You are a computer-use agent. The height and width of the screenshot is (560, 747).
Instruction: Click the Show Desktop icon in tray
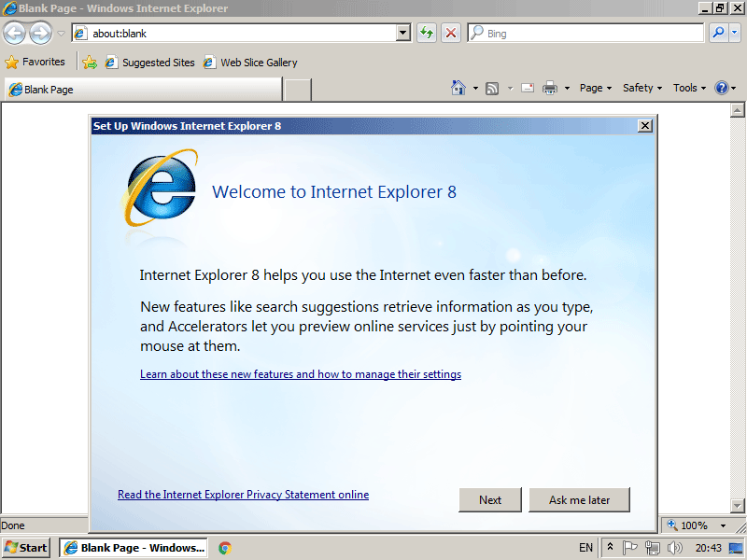pos(736,548)
